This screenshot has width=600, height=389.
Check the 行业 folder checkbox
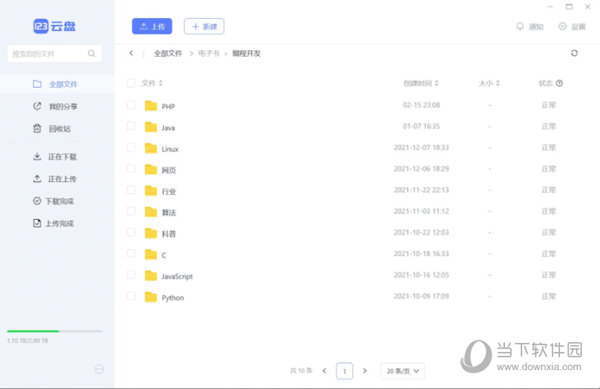click(x=131, y=190)
